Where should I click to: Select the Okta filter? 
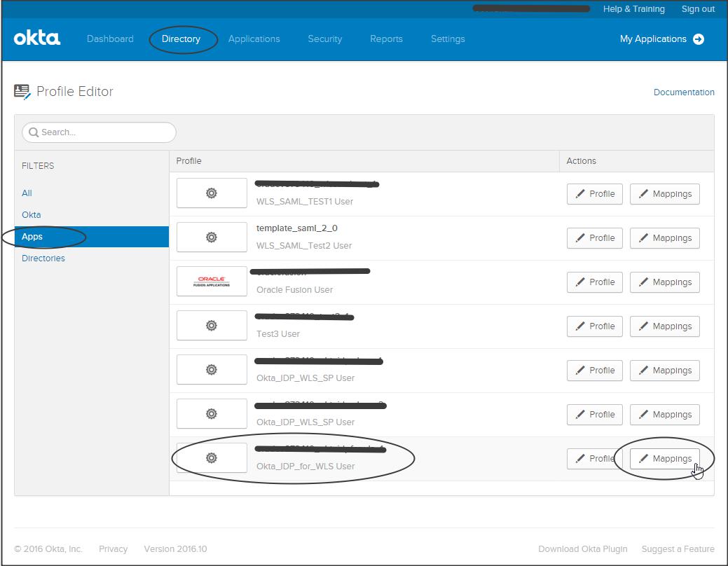(31, 215)
